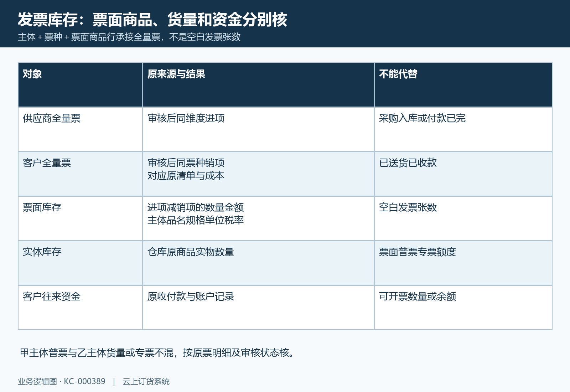The height and width of the screenshot is (392, 570).
Task: Click the title 发票库存:票面商品、货量和资金分别核
Action: [x=152, y=20]
